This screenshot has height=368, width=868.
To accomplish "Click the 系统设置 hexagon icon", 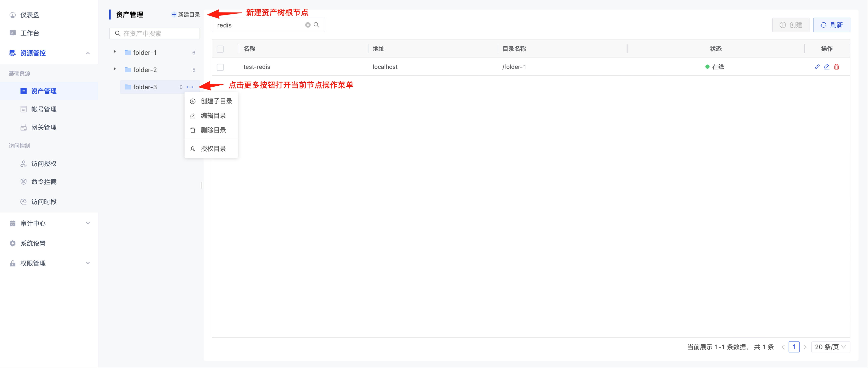I will (13, 243).
